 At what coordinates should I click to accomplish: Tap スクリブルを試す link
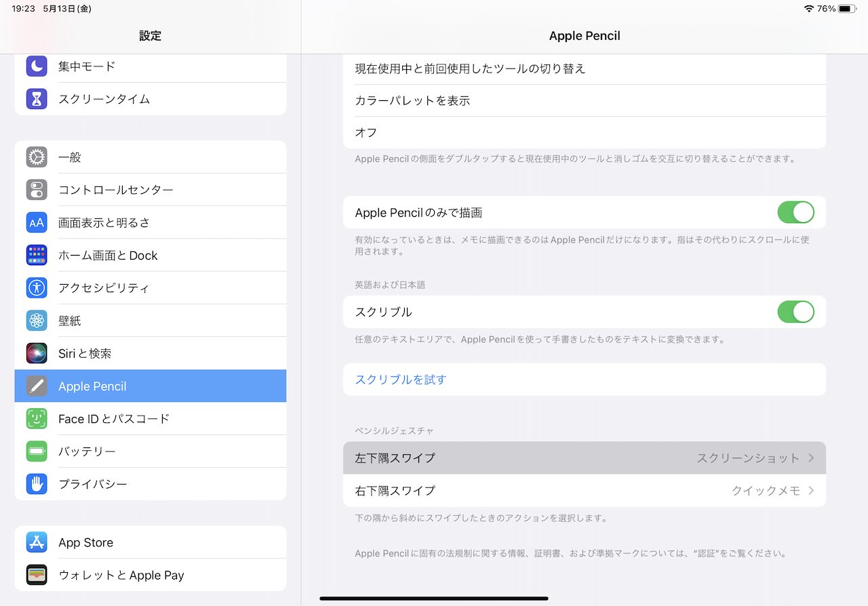coord(401,380)
